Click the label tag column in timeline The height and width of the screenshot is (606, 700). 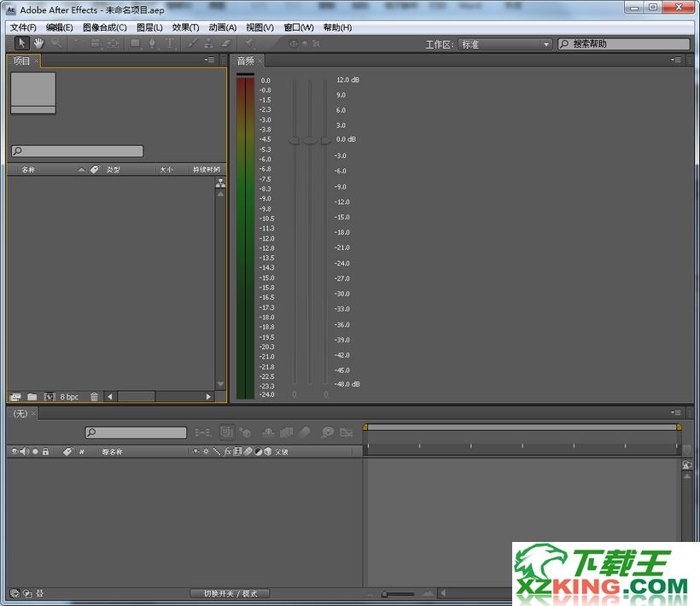coord(67,452)
